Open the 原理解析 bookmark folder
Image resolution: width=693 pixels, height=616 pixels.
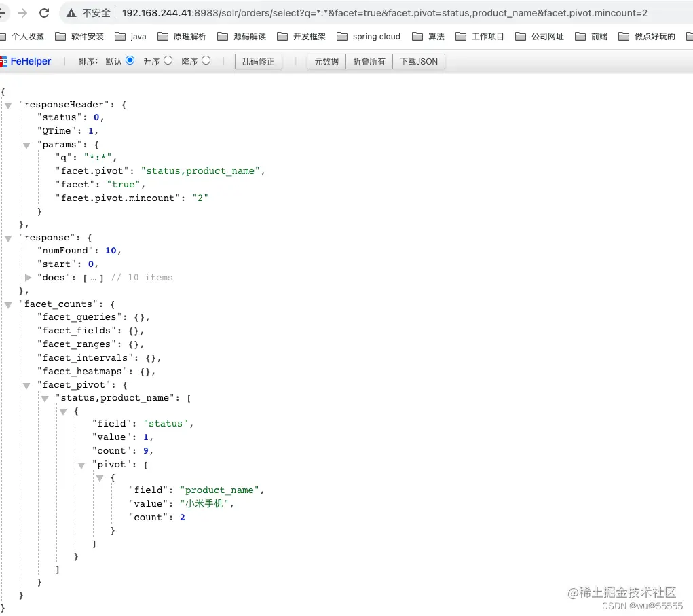click(182, 36)
